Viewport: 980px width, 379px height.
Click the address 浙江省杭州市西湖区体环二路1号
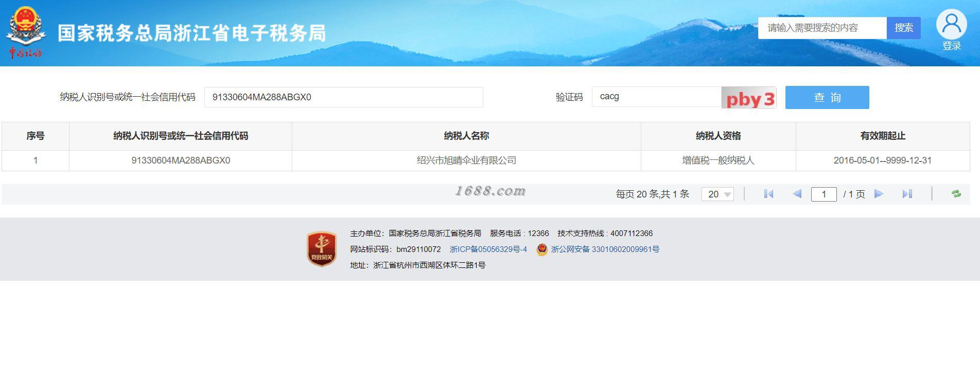429,265
